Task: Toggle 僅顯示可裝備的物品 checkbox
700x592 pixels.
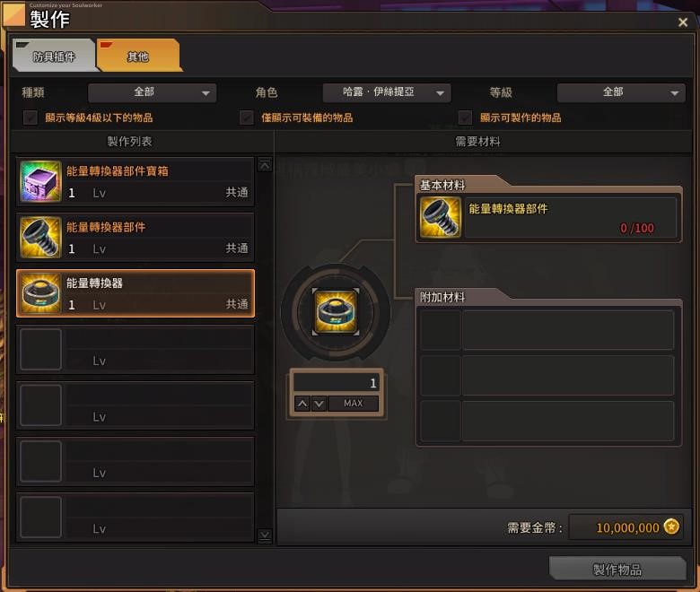Action: coord(247,118)
